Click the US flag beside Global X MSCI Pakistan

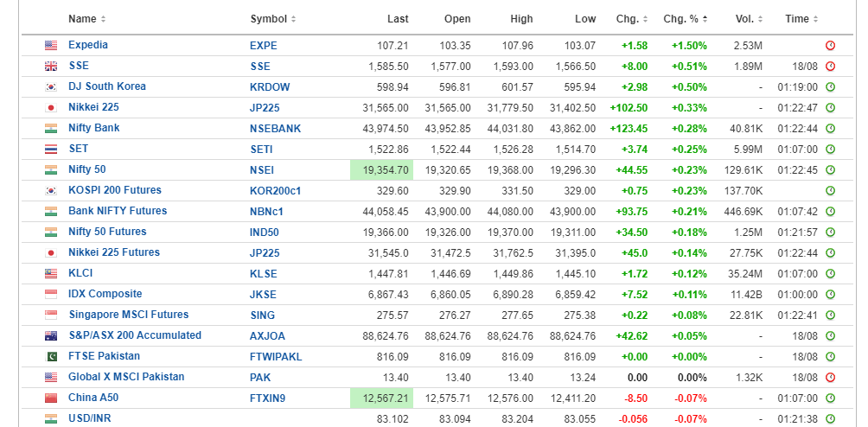[x=51, y=378]
